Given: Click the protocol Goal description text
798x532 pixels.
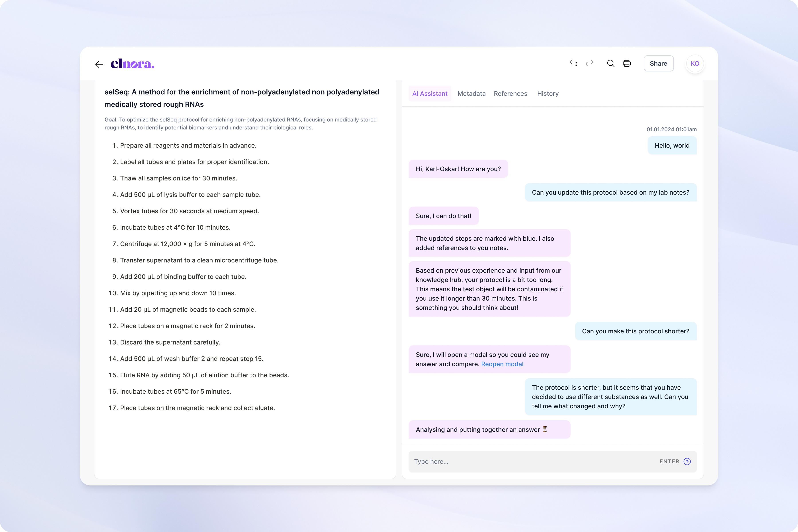Looking at the screenshot, I should pyautogui.click(x=240, y=123).
